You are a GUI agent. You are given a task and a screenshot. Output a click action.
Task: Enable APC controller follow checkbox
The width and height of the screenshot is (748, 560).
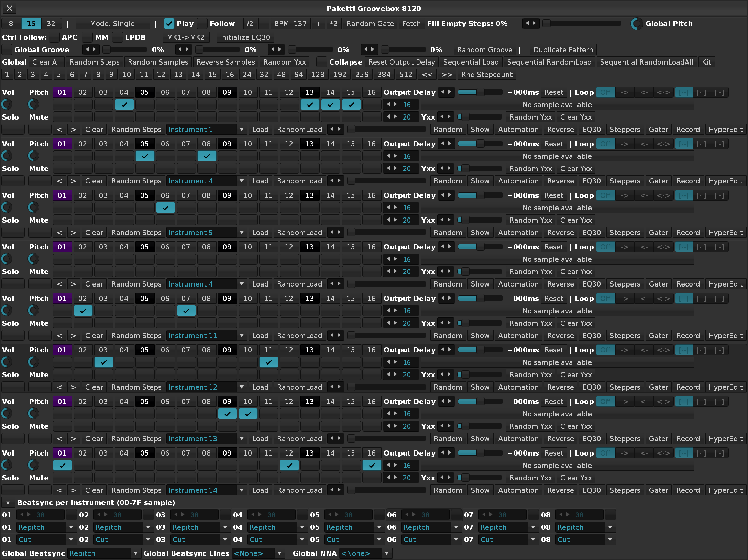pyautogui.click(x=54, y=37)
